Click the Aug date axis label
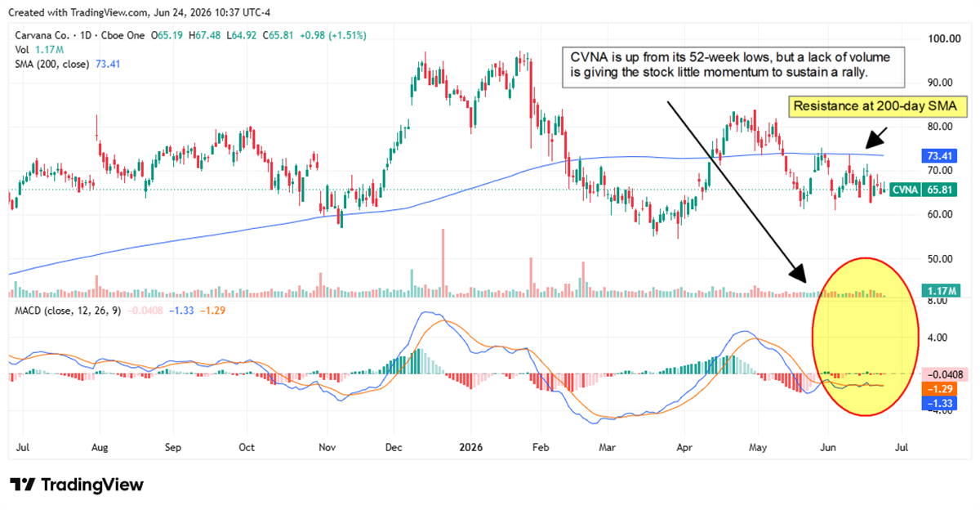 [98, 448]
